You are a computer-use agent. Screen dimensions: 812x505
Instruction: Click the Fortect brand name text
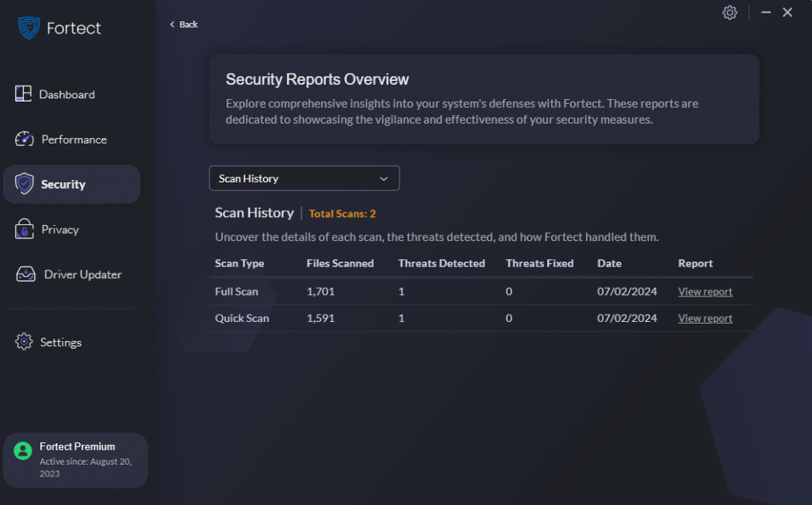74,28
